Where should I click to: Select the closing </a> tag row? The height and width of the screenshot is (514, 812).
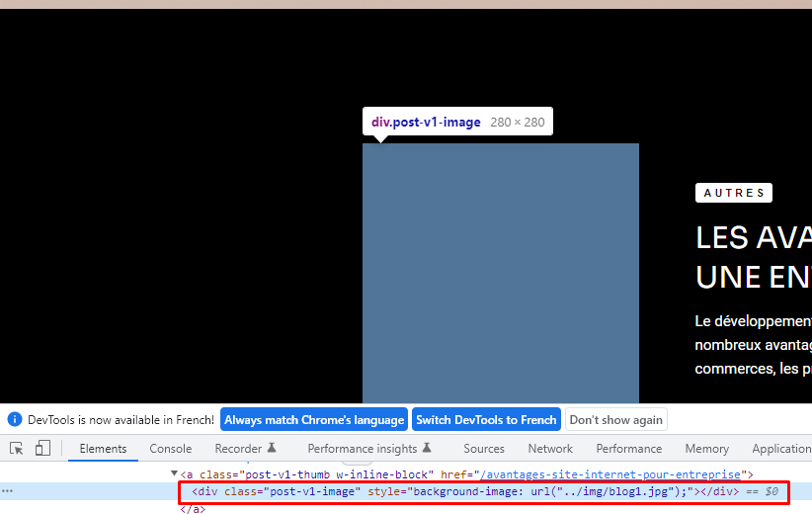tap(193, 509)
